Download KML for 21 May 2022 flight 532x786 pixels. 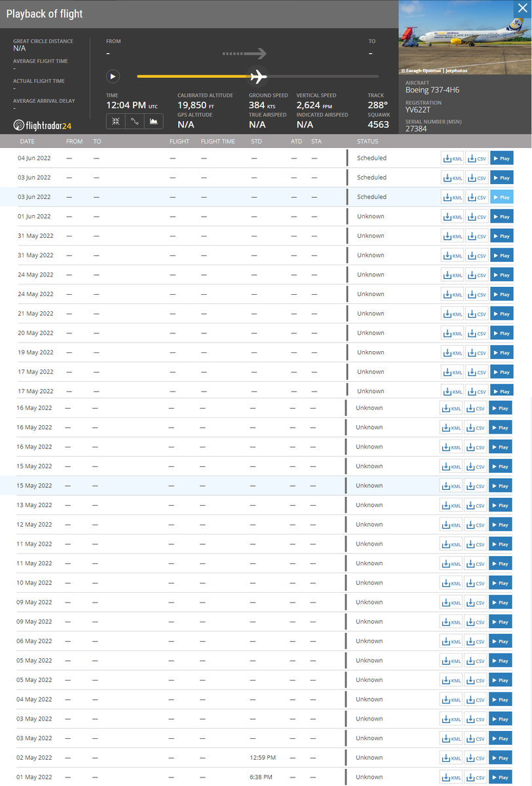pyautogui.click(x=453, y=314)
